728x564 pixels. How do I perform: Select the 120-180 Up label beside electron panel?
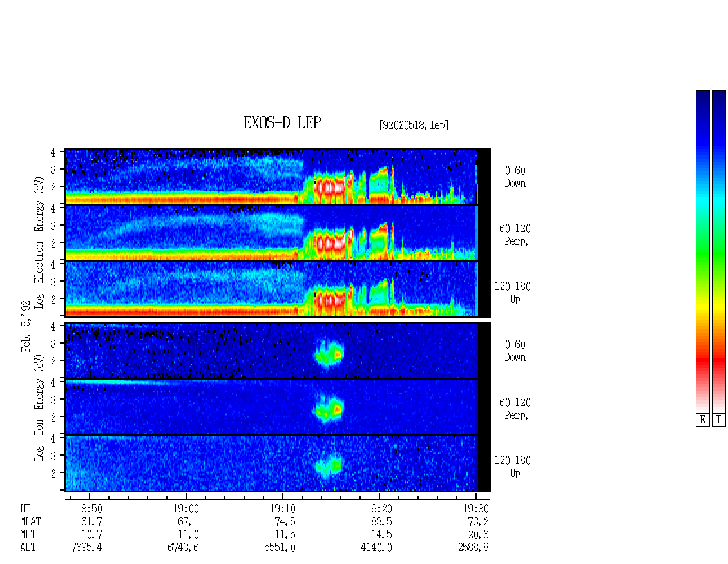513,293
